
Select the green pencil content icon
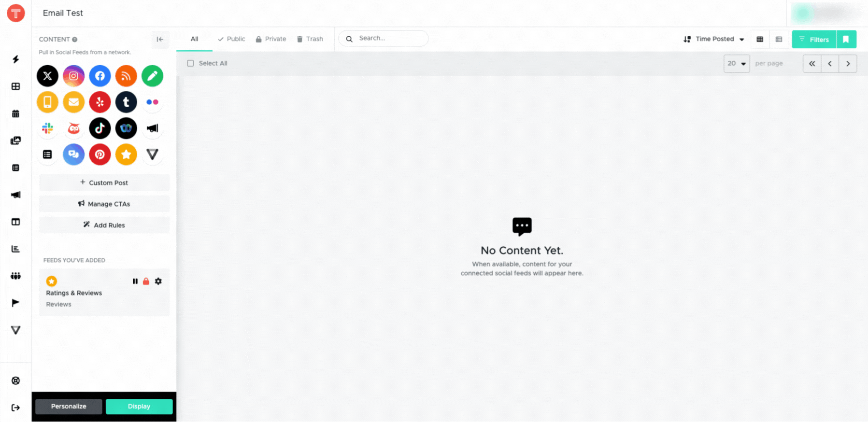click(152, 76)
